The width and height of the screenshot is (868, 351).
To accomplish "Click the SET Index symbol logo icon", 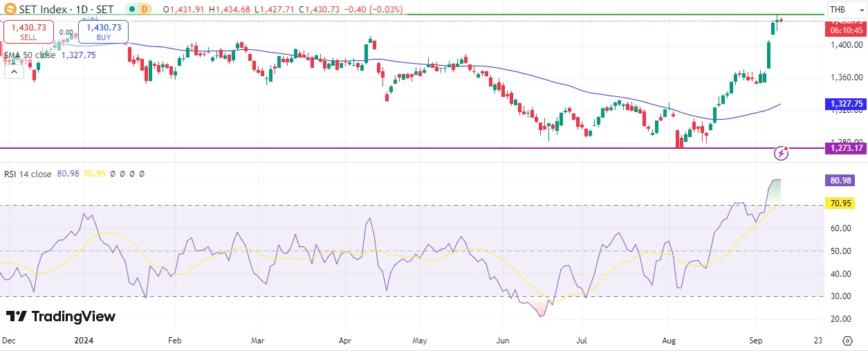I will coord(10,10).
